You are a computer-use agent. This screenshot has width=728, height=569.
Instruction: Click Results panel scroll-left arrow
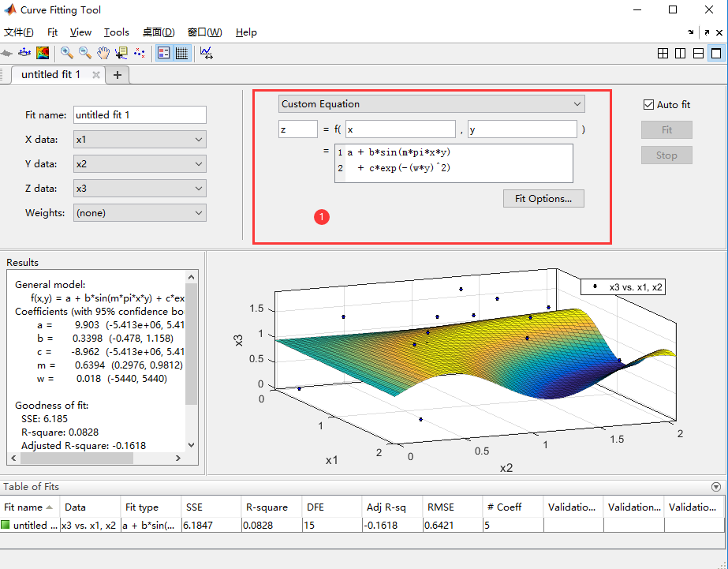click(13, 458)
